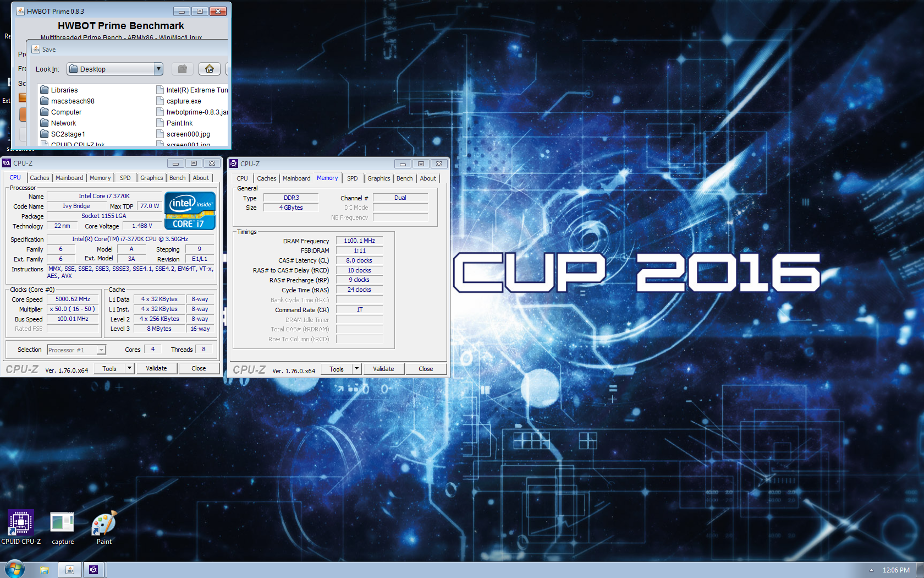Click Close button in Memory CPU-Z
Image resolution: width=924 pixels, height=578 pixels.
[426, 369]
